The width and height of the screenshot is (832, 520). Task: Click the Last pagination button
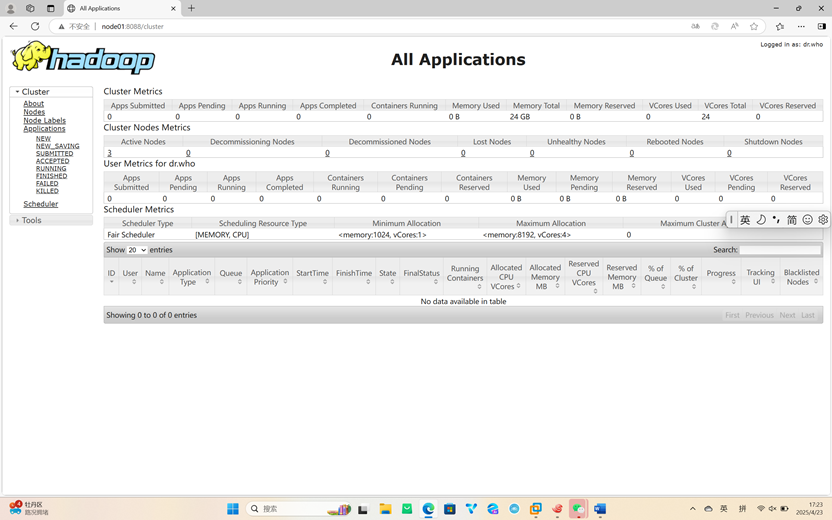pyautogui.click(x=808, y=315)
